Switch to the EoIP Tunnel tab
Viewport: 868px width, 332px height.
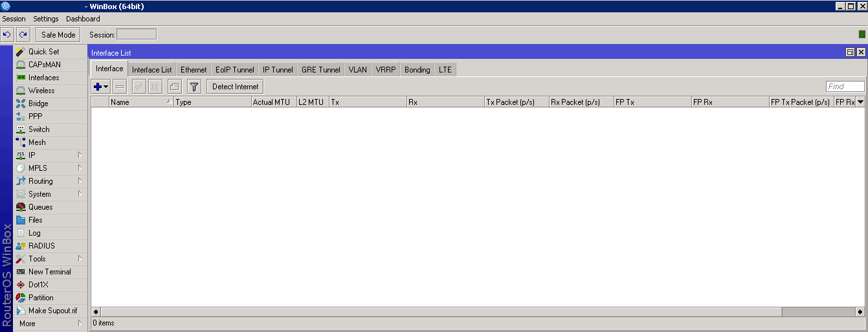pos(235,69)
